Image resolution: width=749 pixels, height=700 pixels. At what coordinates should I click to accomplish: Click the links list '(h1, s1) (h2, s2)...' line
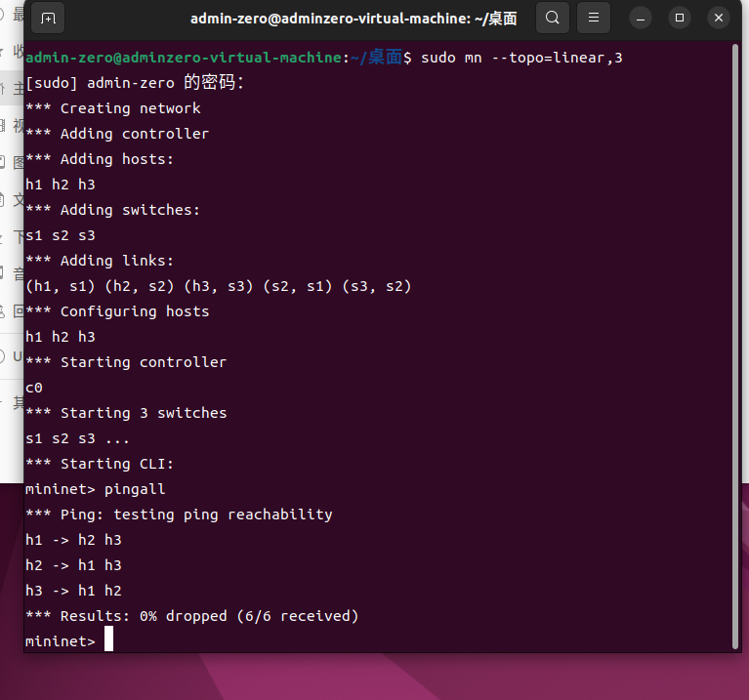219,286
